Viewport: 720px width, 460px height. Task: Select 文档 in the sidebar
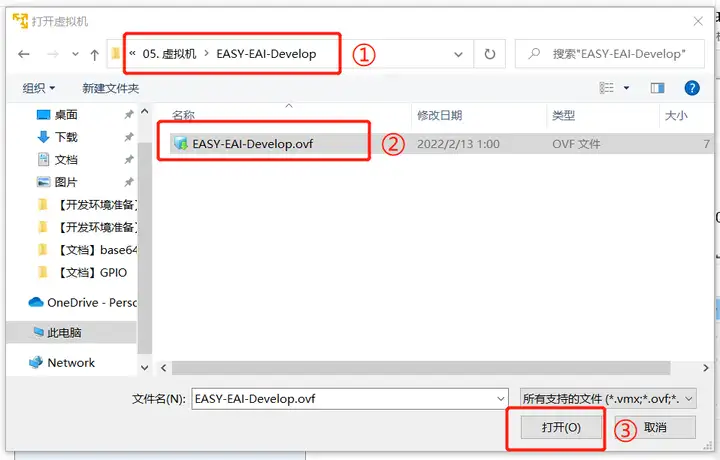(x=66, y=160)
